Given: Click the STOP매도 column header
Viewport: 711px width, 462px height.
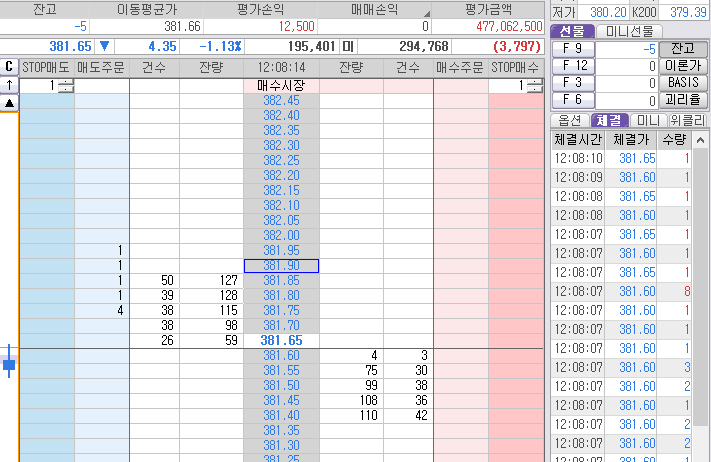Looking at the screenshot, I should [x=46, y=68].
